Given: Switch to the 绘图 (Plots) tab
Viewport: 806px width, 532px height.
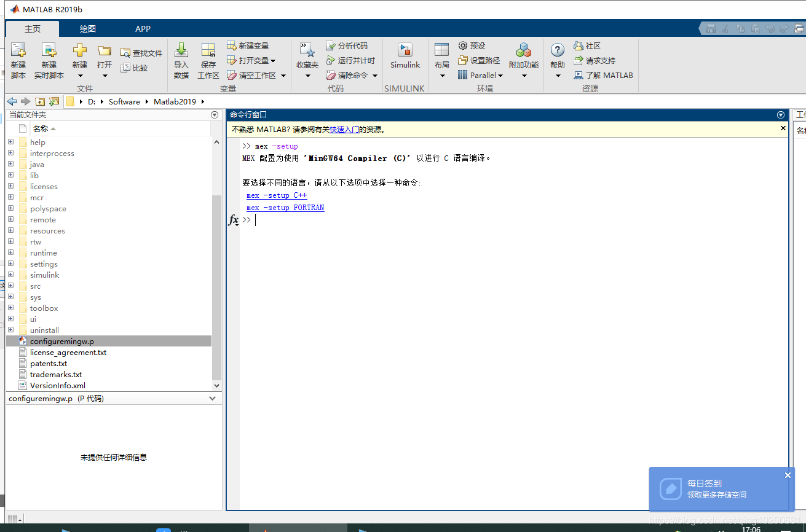Looking at the screenshot, I should click(88, 29).
